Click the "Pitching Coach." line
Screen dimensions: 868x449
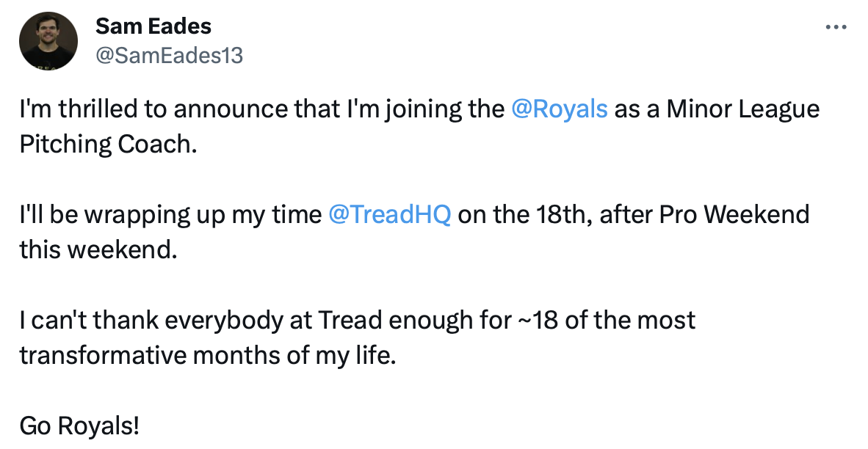point(109,144)
